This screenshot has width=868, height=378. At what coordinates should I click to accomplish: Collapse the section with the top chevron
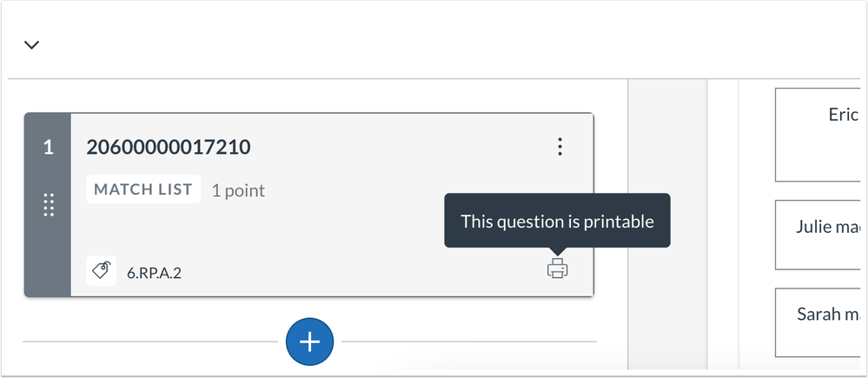click(32, 45)
